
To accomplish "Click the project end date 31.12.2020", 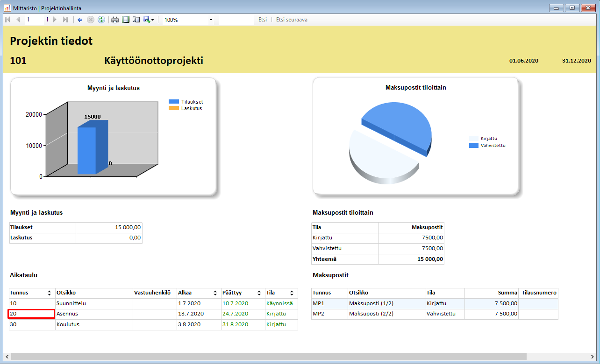I will (577, 61).
